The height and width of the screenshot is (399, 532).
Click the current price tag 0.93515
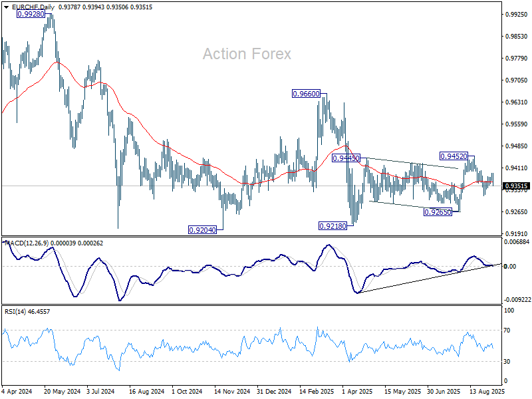(x=517, y=186)
